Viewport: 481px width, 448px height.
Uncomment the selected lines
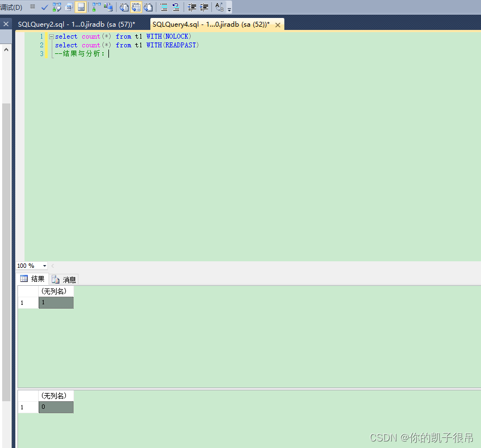pos(175,7)
